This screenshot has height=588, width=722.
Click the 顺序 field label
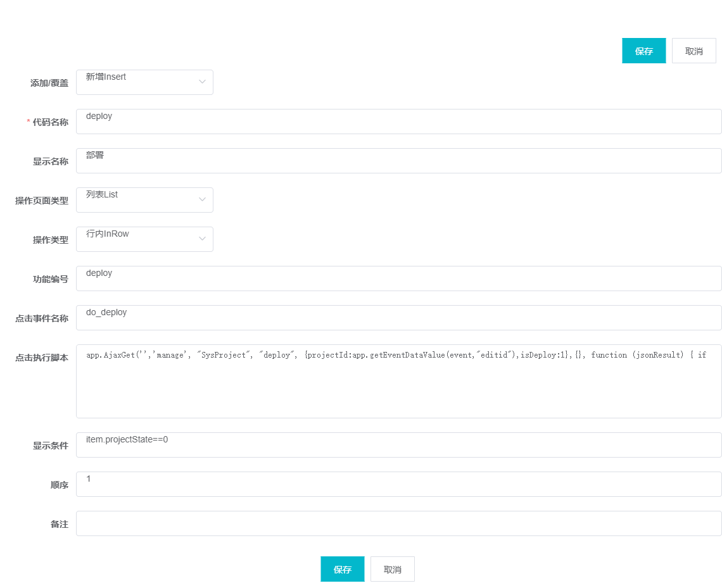tap(60, 485)
